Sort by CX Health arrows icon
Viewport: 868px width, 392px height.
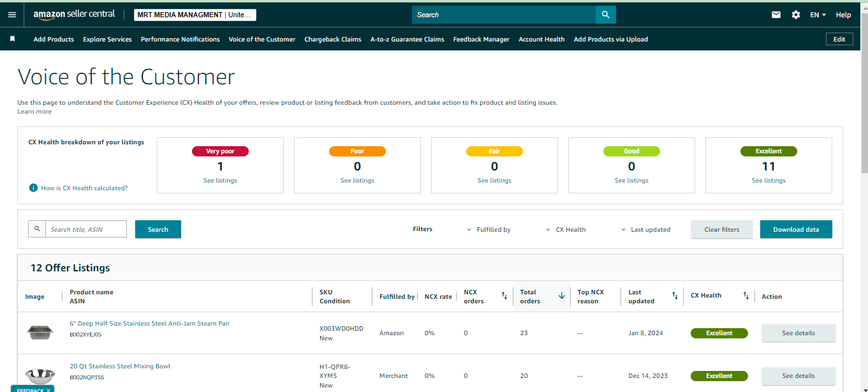(746, 296)
